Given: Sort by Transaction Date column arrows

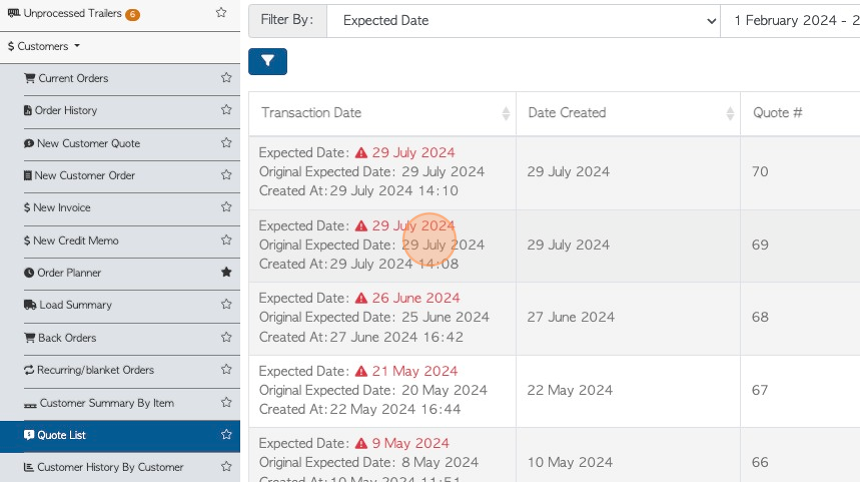Looking at the screenshot, I should (x=505, y=113).
